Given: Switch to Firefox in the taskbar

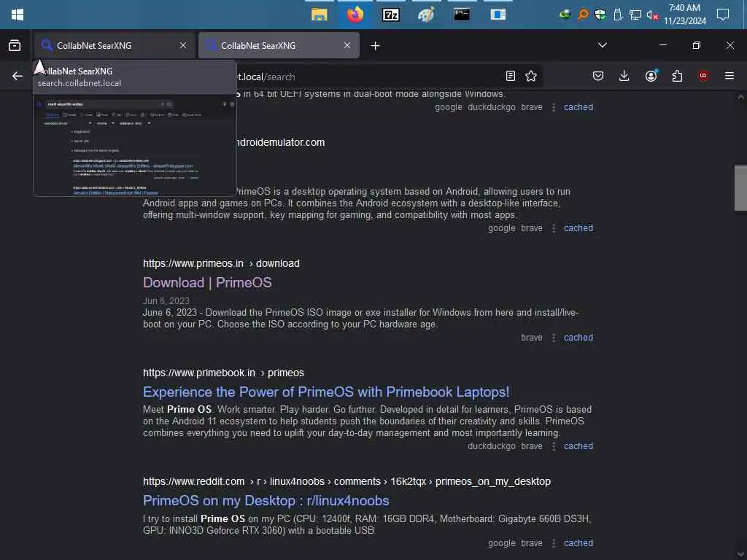Looking at the screenshot, I should click(x=355, y=15).
